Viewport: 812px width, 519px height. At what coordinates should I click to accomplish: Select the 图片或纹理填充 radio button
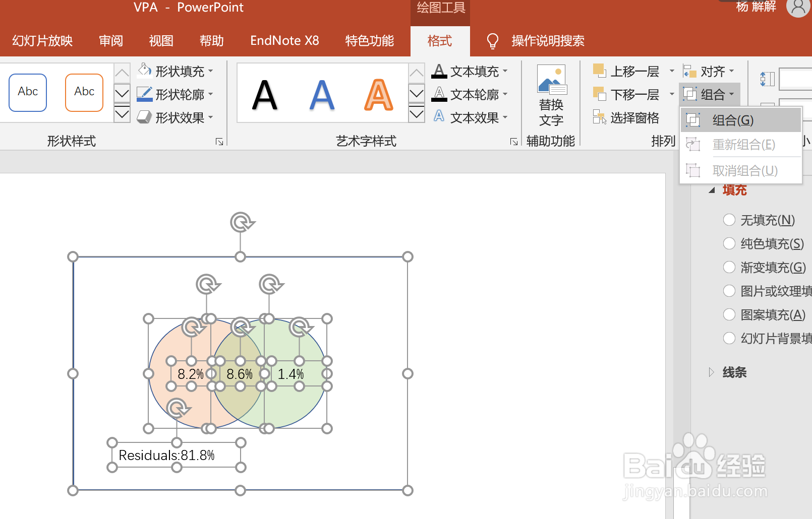[729, 291]
